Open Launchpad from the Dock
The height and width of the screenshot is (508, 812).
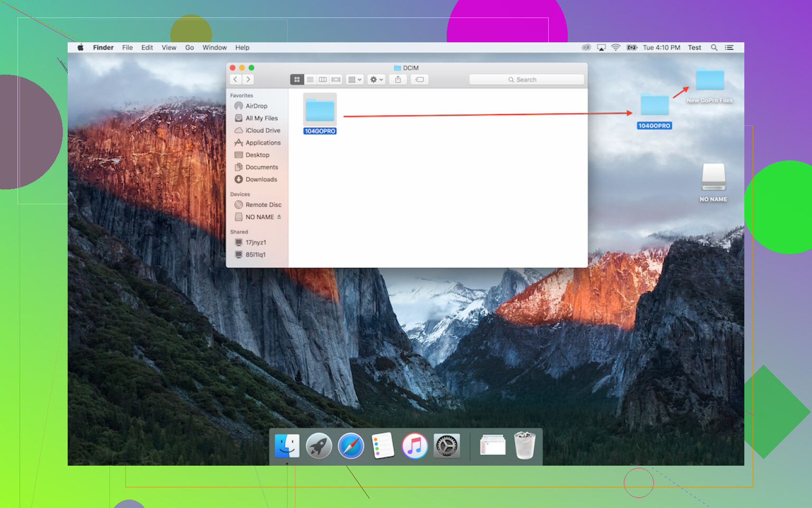point(319,446)
